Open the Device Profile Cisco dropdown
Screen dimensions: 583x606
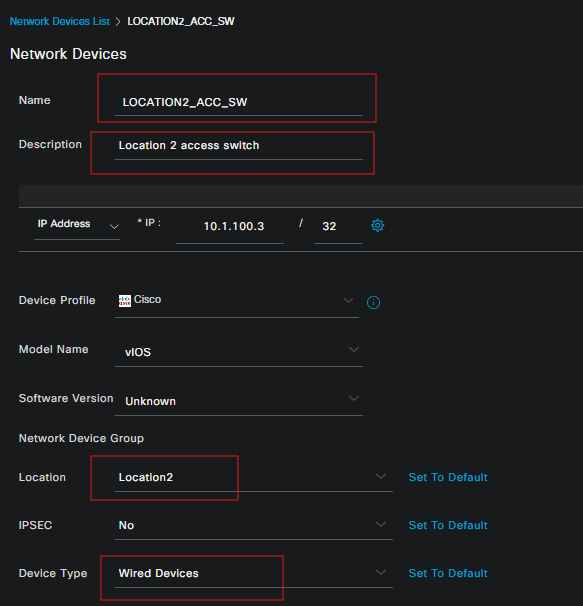[x=237, y=301]
